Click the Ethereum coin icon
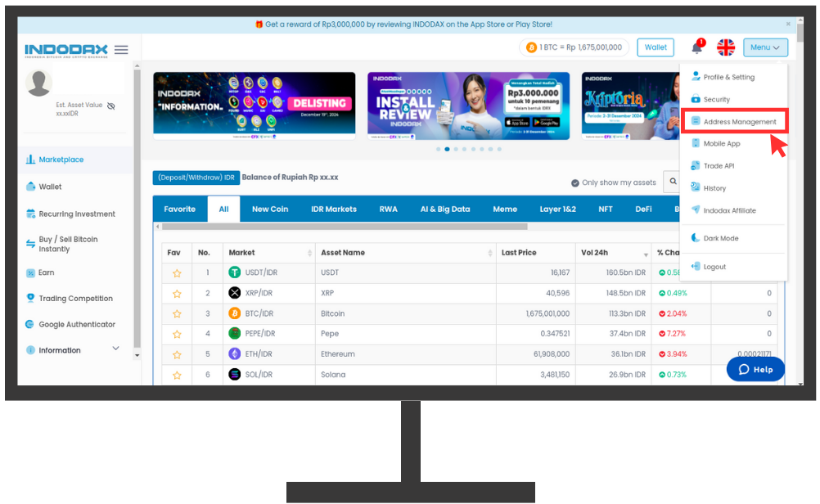The image size is (820, 504). (235, 354)
